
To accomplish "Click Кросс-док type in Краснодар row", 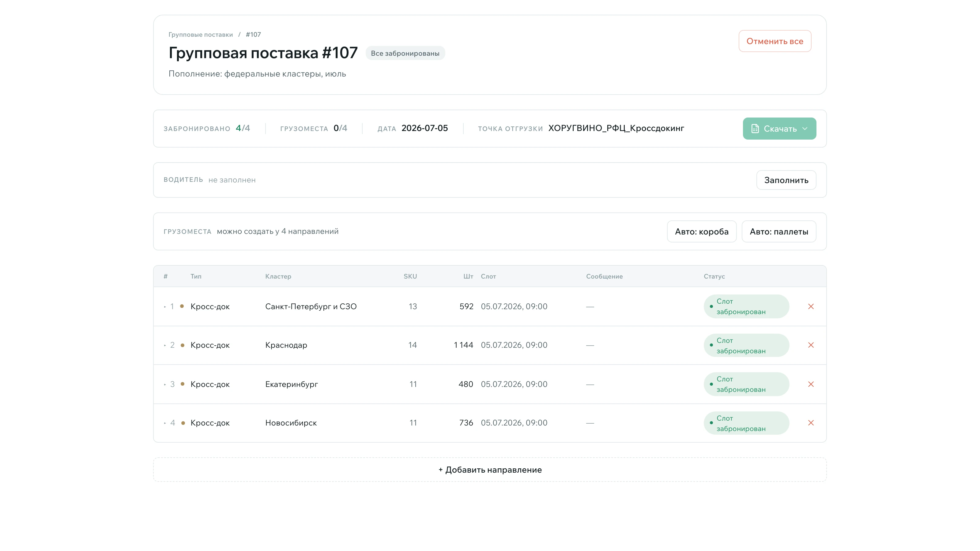I will tap(210, 345).
